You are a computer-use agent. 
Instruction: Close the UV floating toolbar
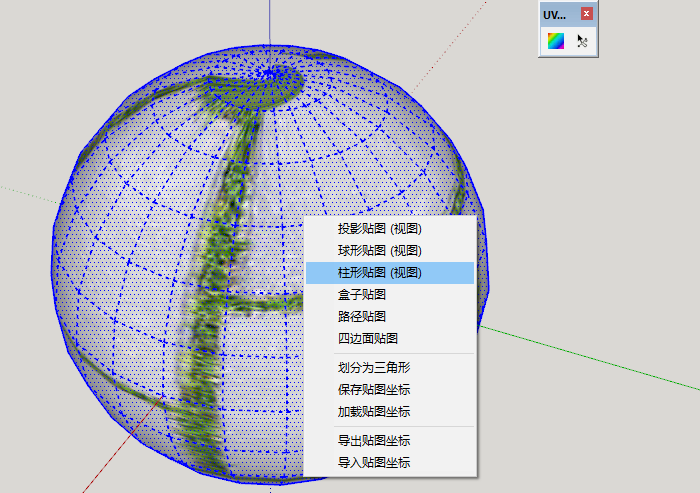tap(587, 14)
